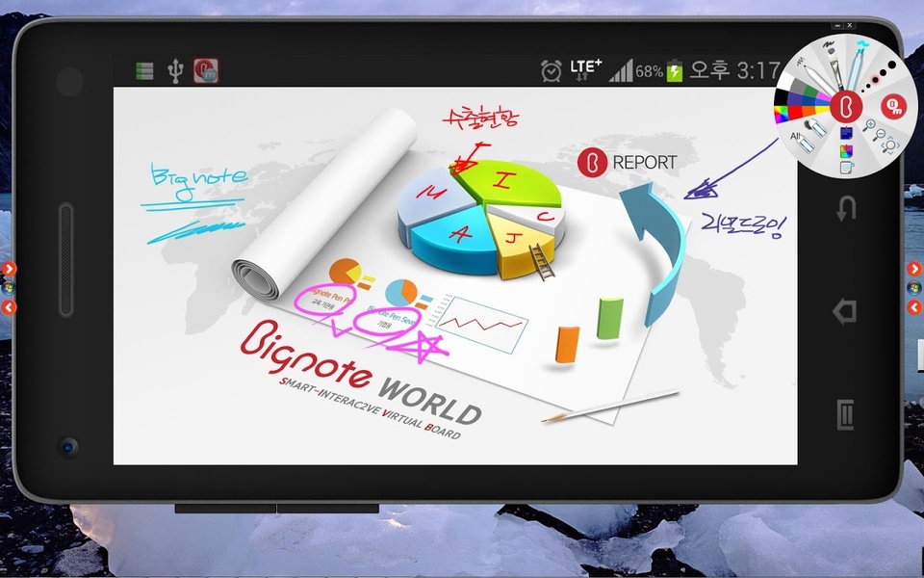Pick the purple color swatch
This screenshot has height=578, width=924.
(795, 99)
